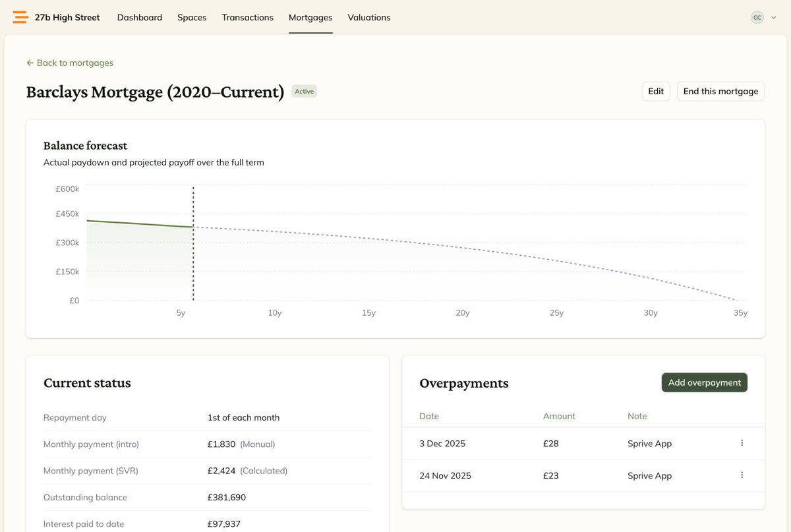Select the 3 Dec 2025 date cell

point(442,444)
